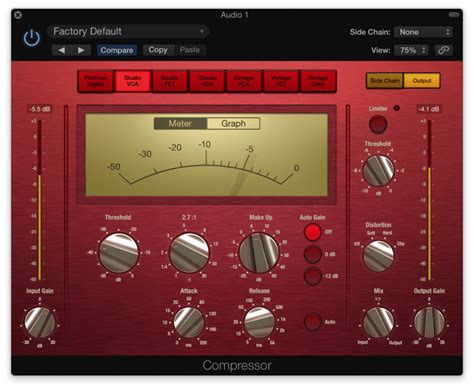Set Auto Gain to Off
474x389 pixels.
tap(313, 232)
